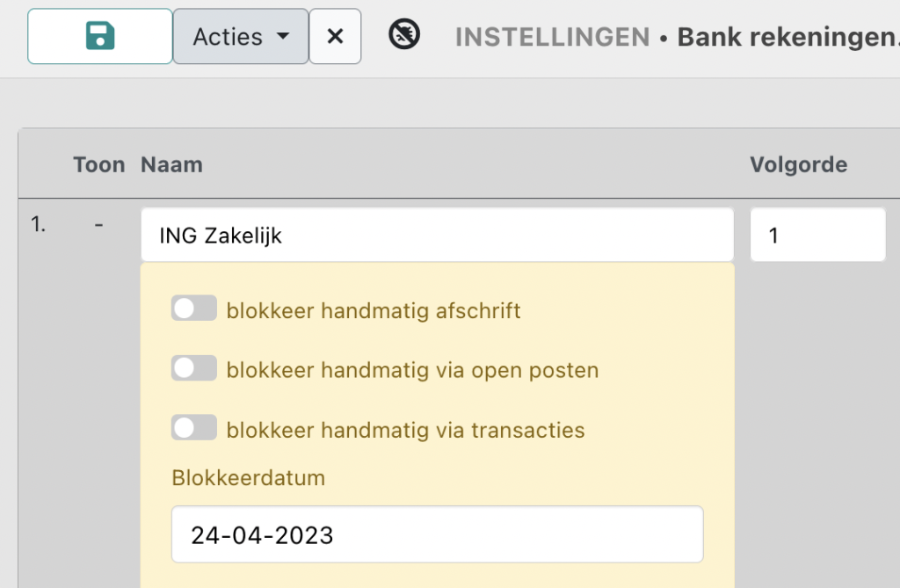900x588 pixels.
Task: Click the disabled-bug status icon in the toolbar
Action: click(x=404, y=36)
